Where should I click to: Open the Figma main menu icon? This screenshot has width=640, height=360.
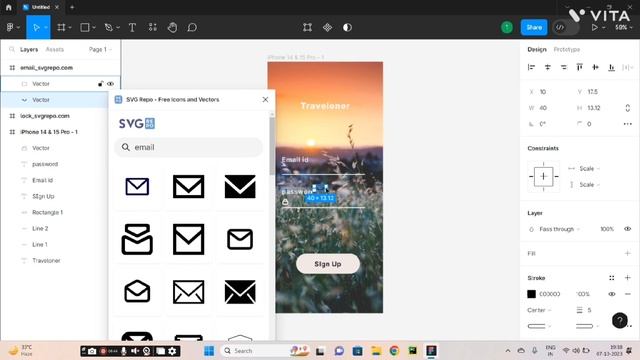(10, 27)
